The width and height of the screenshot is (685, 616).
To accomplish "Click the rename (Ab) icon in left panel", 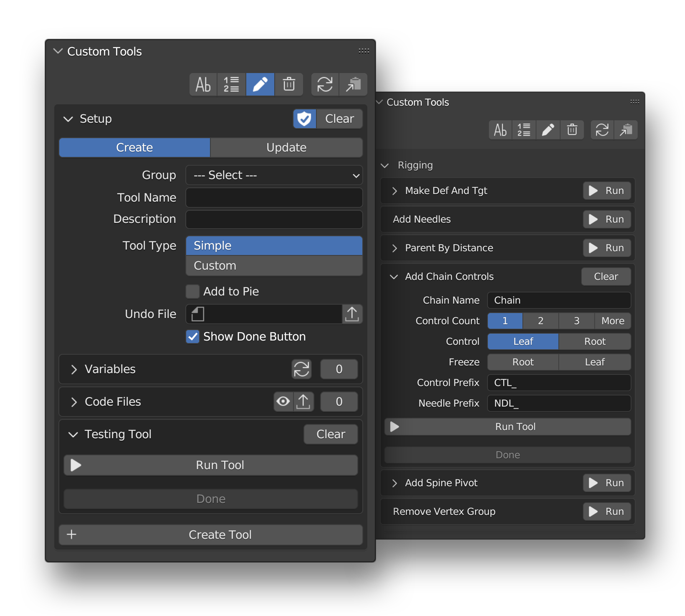I will pos(203,85).
